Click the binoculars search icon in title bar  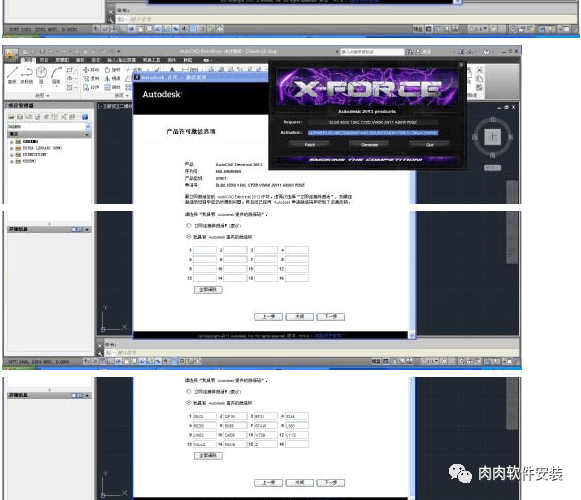pos(409,52)
